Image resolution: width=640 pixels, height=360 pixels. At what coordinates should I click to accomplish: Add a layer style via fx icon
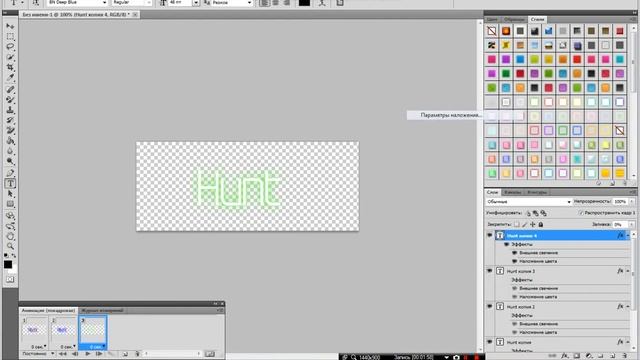pyautogui.click(x=564, y=356)
